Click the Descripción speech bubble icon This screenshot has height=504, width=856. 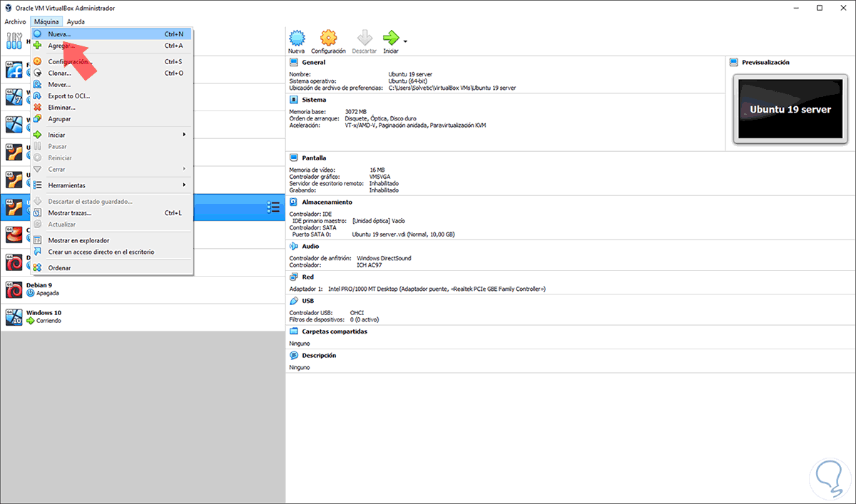[x=294, y=355]
